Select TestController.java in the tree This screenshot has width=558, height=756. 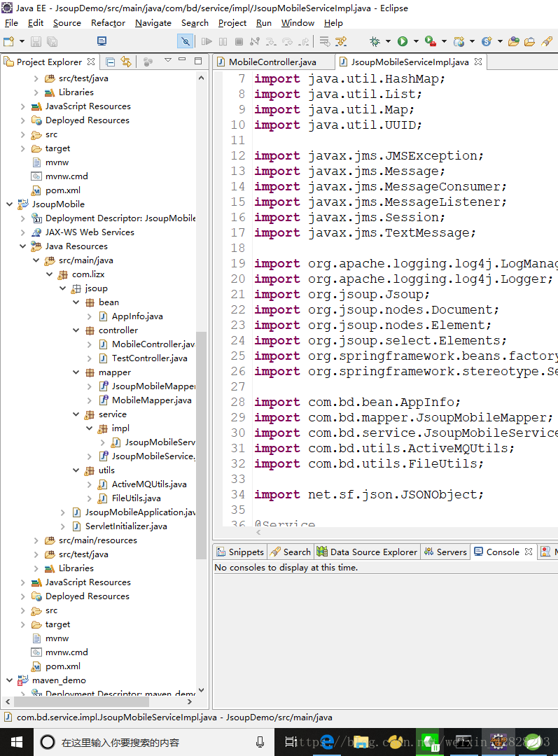[150, 358]
